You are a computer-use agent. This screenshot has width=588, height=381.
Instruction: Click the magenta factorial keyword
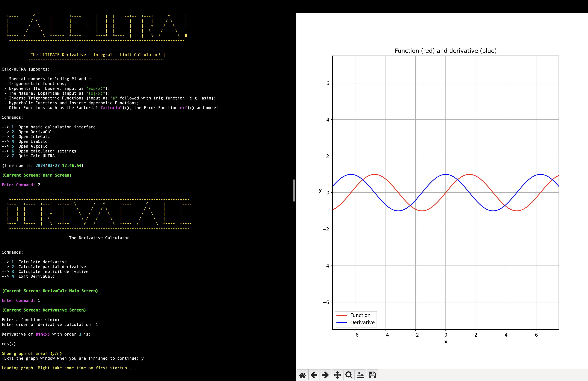111,108
